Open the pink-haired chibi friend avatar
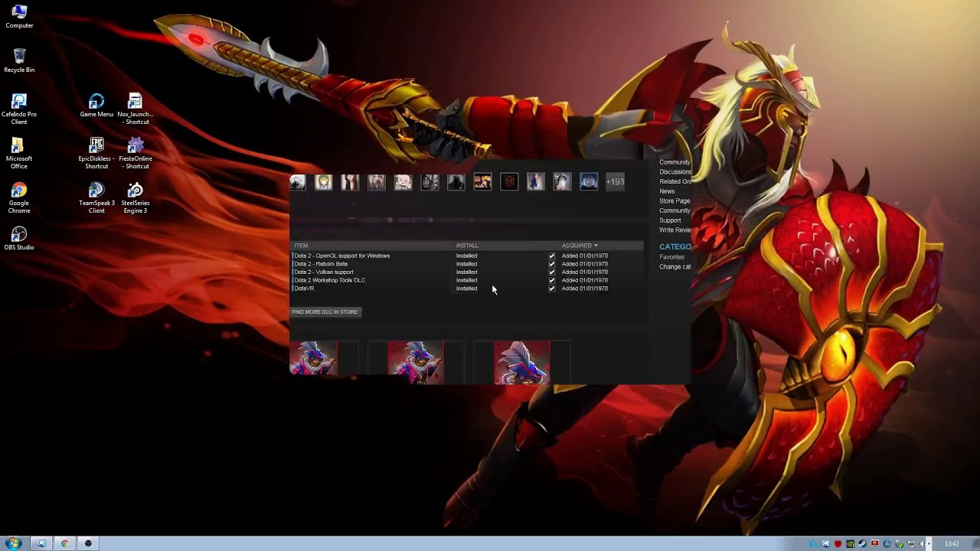 [403, 182]
